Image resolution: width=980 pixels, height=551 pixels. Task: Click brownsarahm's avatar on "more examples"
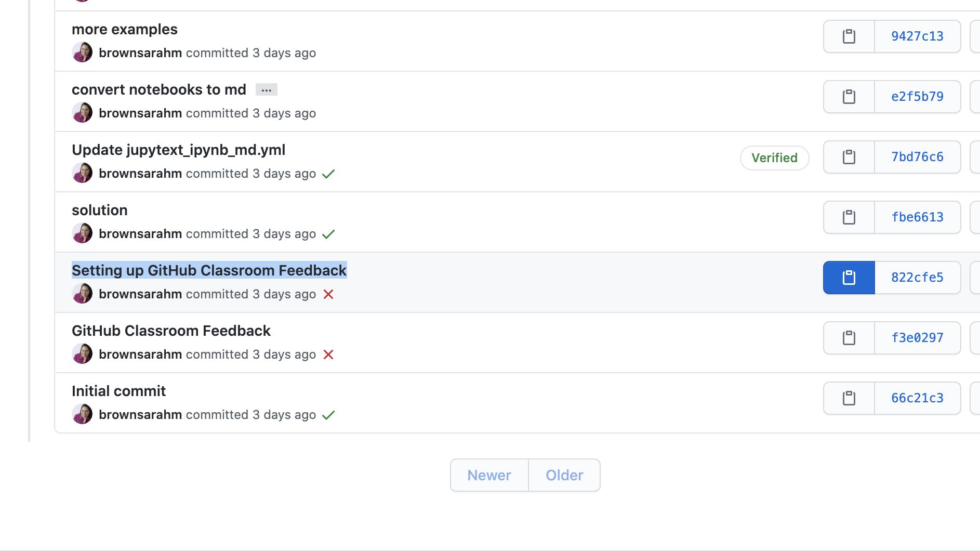pyautogui.click(x=82, y=51)
